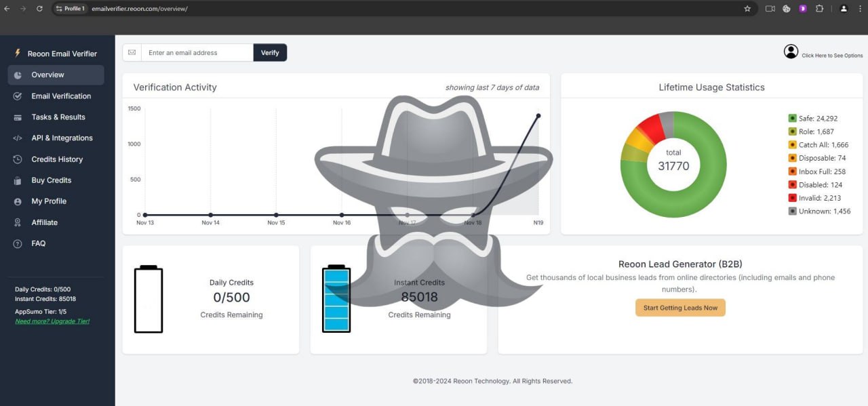Bookmark the page with the star icon
Image resolution: width=868 pixels, height=406 pixels.
point(747,9)
